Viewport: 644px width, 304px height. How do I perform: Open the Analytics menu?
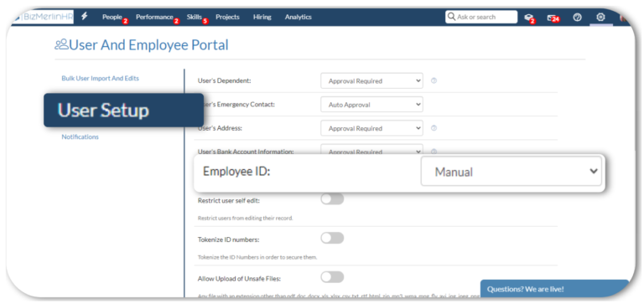point(299,17)
